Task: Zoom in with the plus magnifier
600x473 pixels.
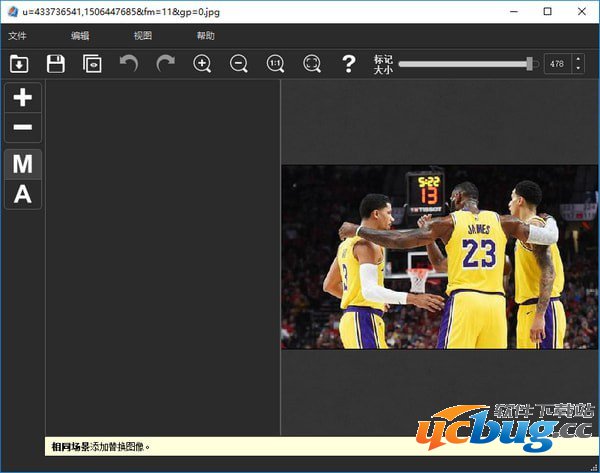Action: (x=202, y=64)
